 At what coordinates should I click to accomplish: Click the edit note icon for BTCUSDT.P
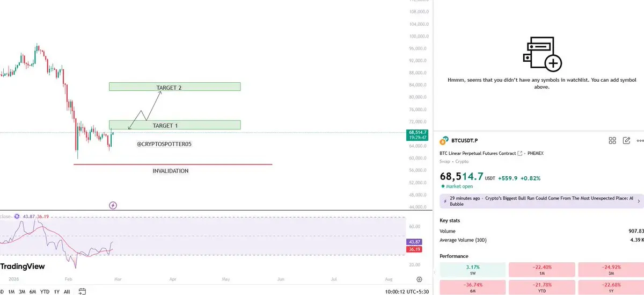click(x=626, y=141)
